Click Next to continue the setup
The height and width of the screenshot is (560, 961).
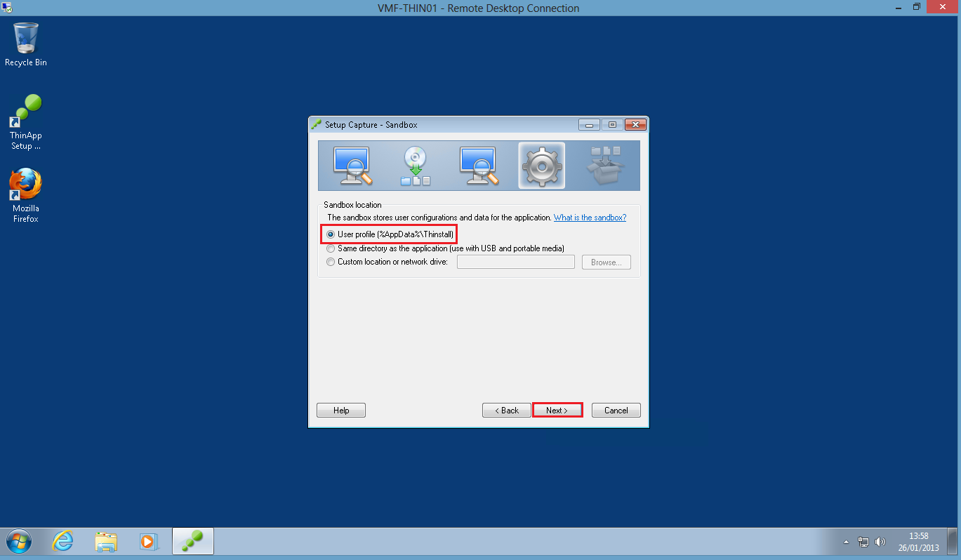pos(557,411)
